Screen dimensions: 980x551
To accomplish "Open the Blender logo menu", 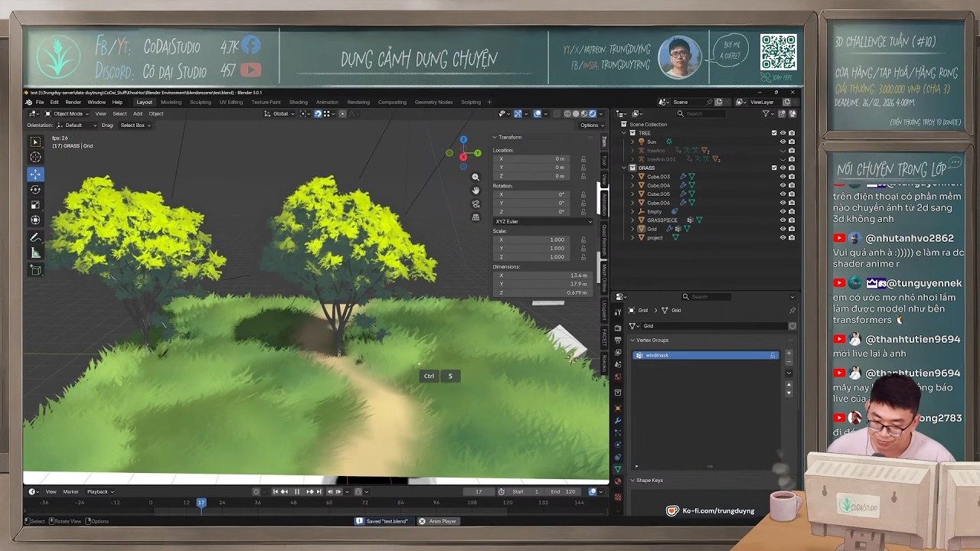I will pyautogui.click(x=28, y=102).
